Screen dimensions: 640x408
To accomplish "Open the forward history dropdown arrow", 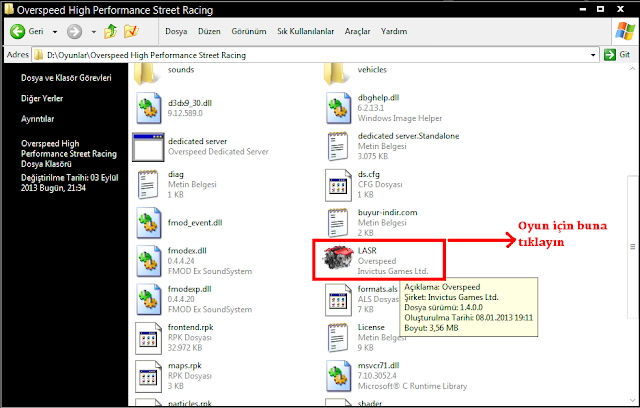I will [x=93, y=32].
